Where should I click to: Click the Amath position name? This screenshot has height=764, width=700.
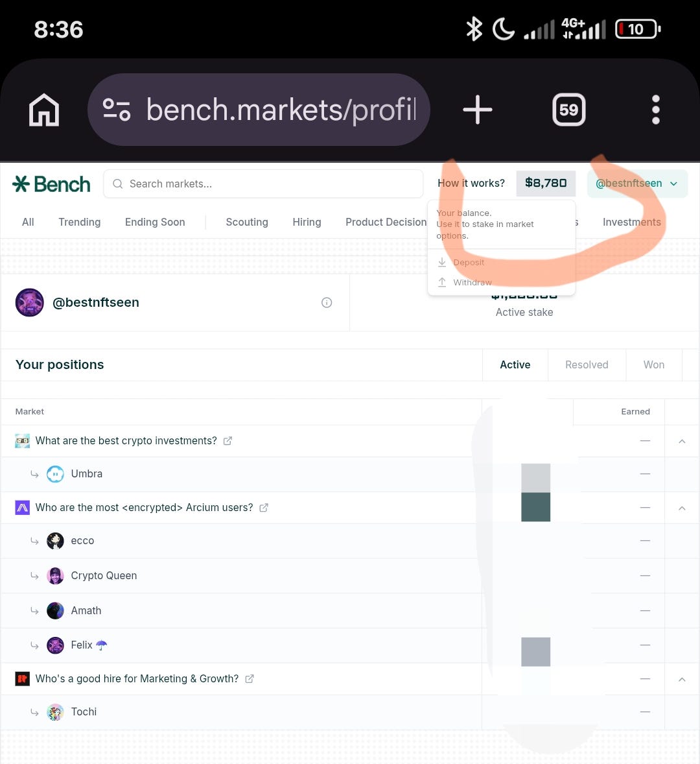(86, 610)
